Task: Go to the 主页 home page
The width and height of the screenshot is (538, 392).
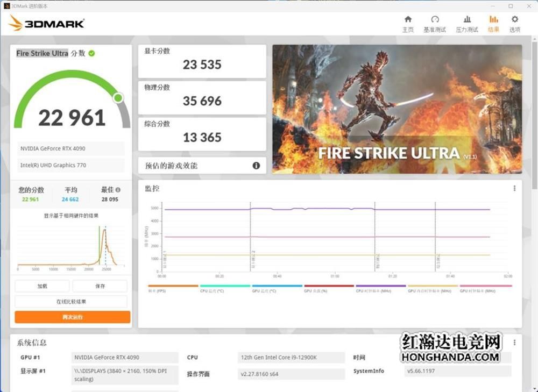Action: [x=408, y=24]
